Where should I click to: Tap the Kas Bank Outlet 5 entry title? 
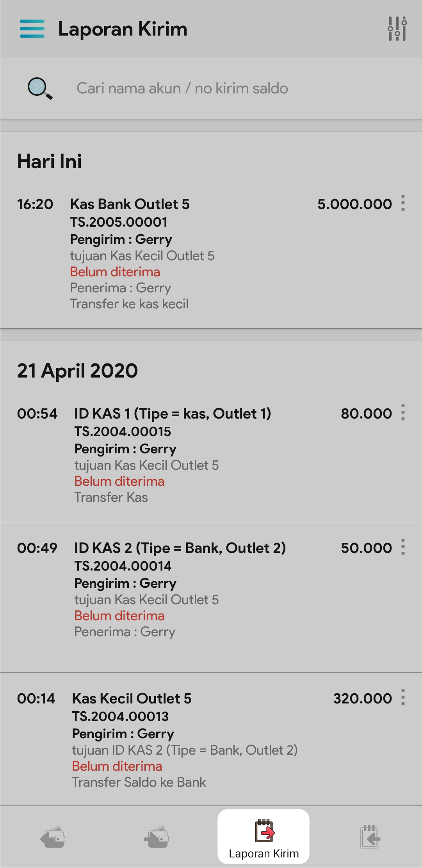(130, 204)
